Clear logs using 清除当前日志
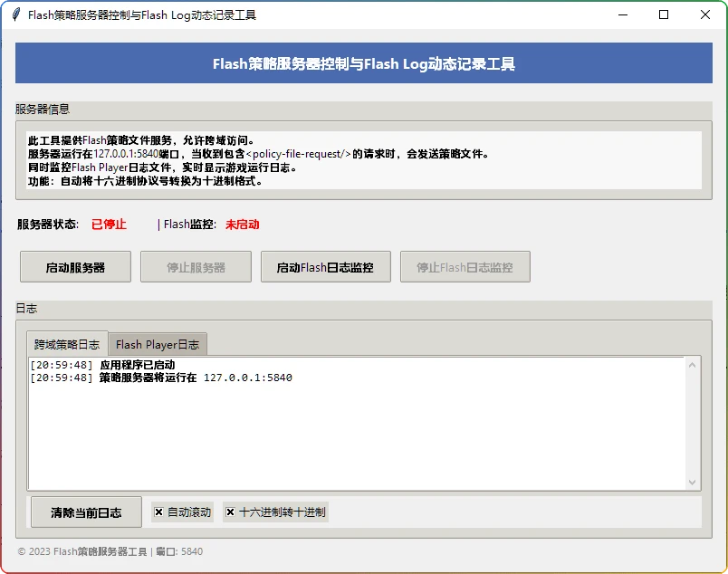728x574 pixels. point(85,512)
